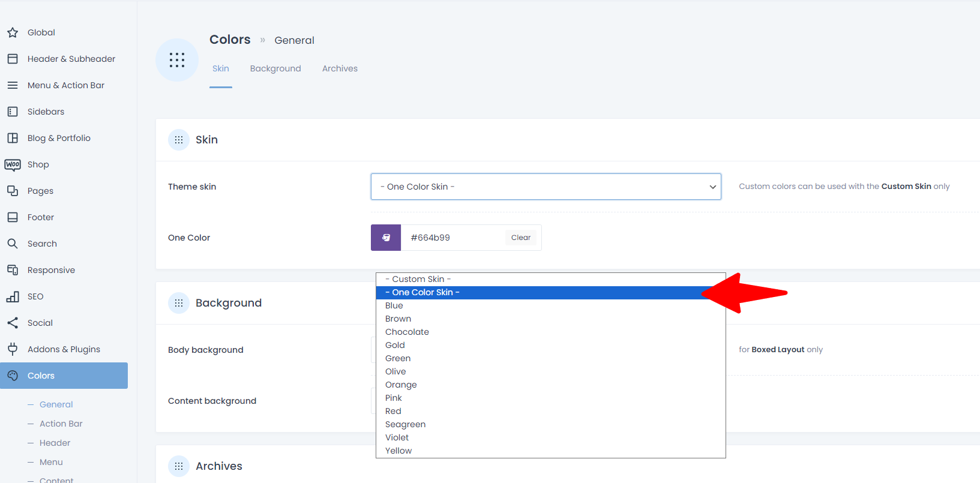Click the Blog & Portfolio grid icon
Screen dimensions: 980x483
pyautogui.click(x=13, y=138)
